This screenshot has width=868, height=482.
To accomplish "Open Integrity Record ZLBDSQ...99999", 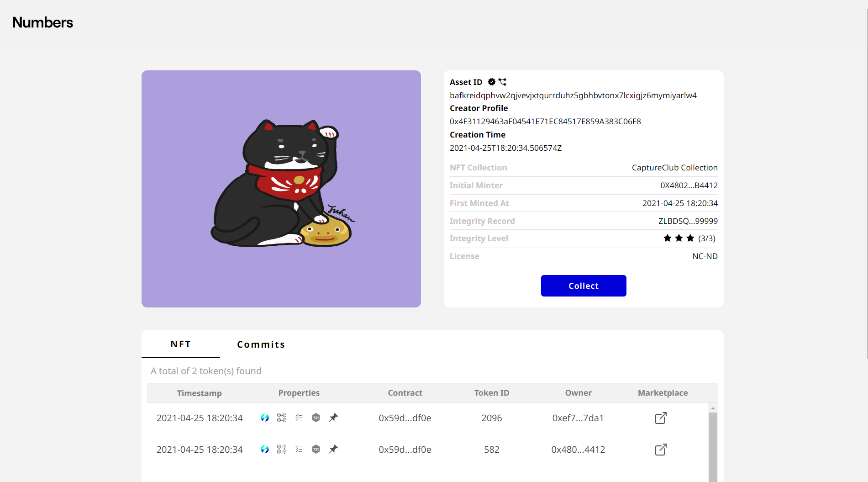I will pos(688,221).
